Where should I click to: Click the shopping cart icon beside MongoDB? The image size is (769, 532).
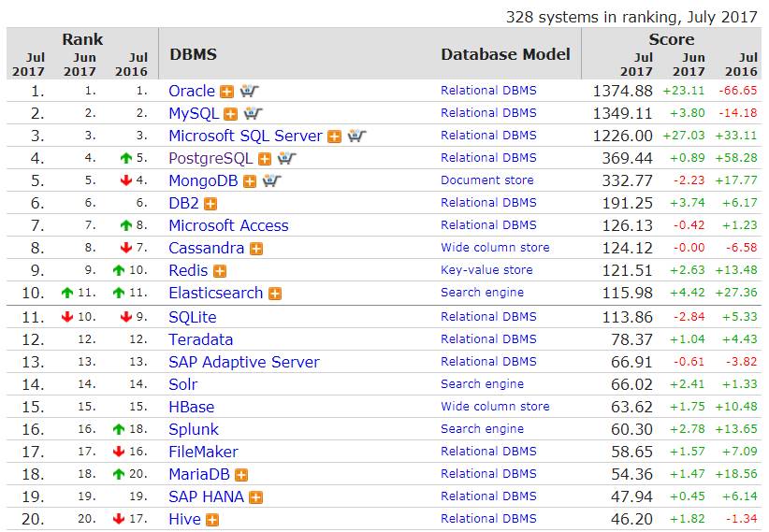(271, 181)
